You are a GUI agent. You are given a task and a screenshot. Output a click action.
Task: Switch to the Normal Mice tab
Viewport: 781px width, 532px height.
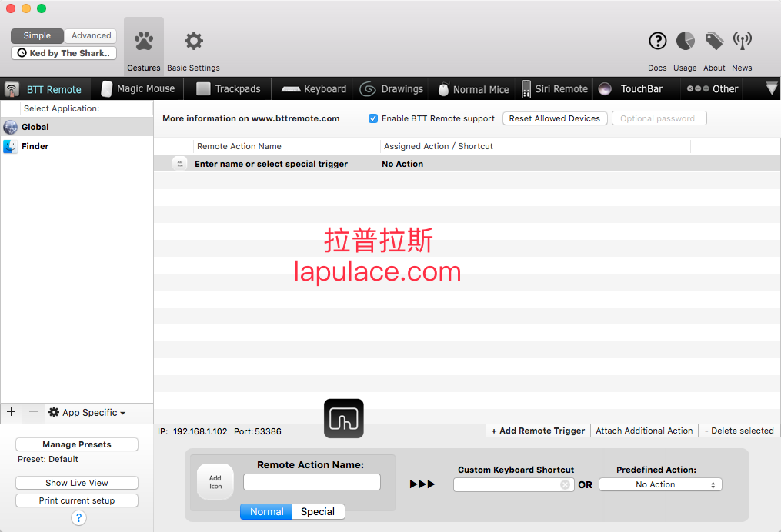pyautogui.click(x=474, y=89)
